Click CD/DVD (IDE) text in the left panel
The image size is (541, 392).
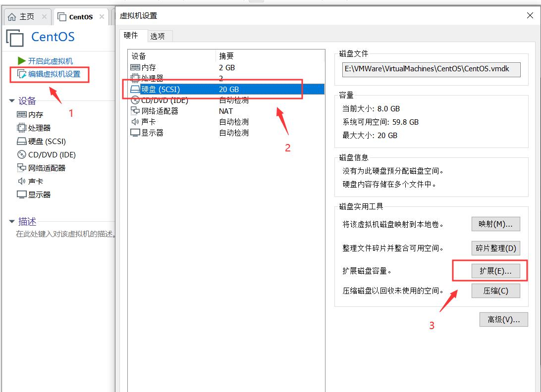[52, 155]
